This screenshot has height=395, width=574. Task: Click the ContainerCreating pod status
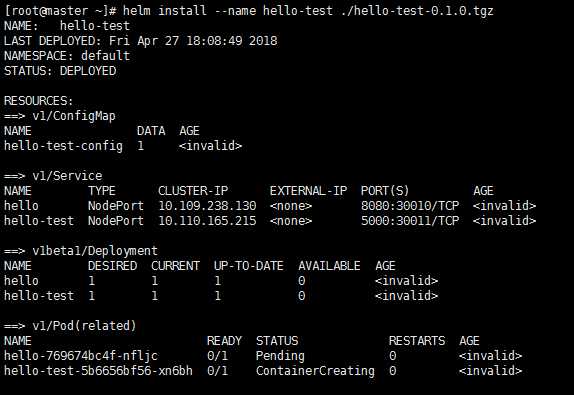315,371
